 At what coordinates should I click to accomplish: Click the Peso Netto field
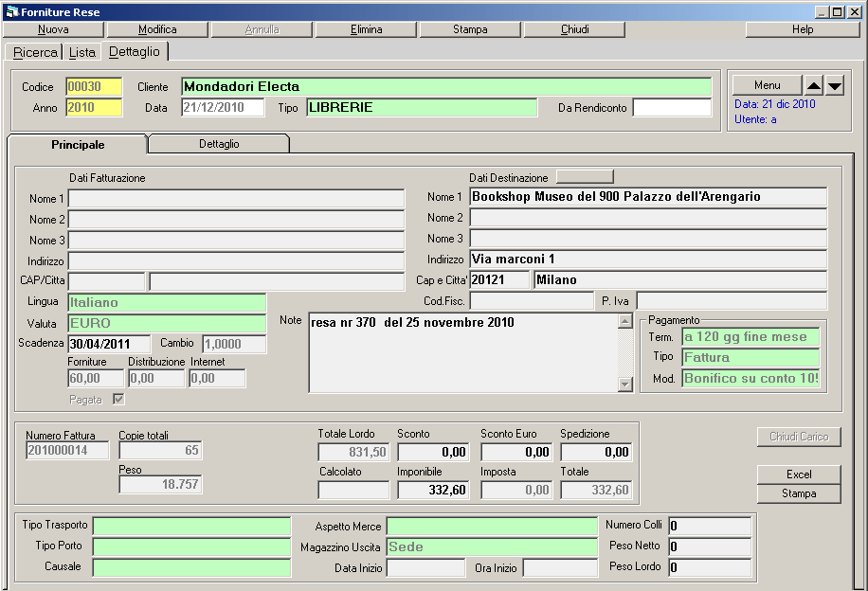click(x=710, y=546)
